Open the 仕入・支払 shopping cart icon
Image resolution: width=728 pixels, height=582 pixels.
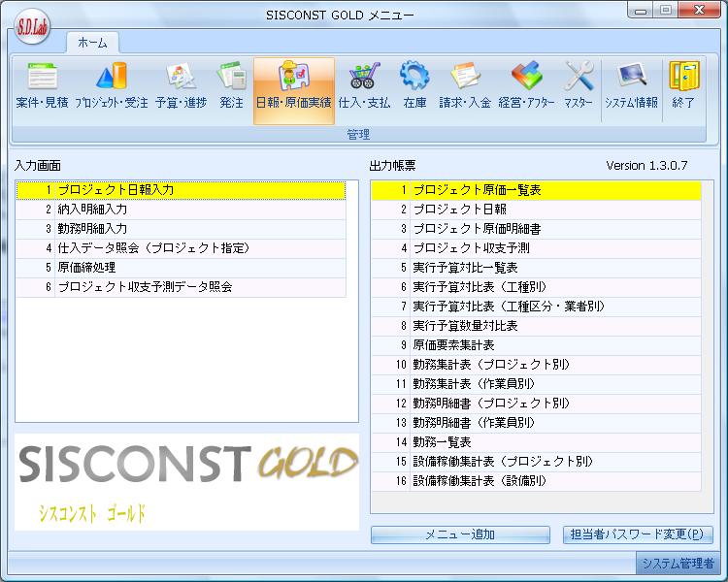[364, 86]
